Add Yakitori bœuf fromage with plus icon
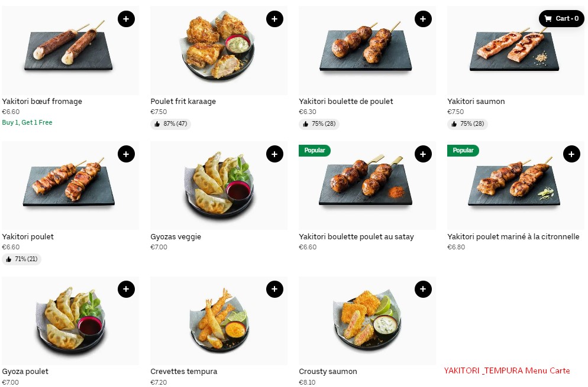This screenshot has height=387, width=588. pos(126,19)
